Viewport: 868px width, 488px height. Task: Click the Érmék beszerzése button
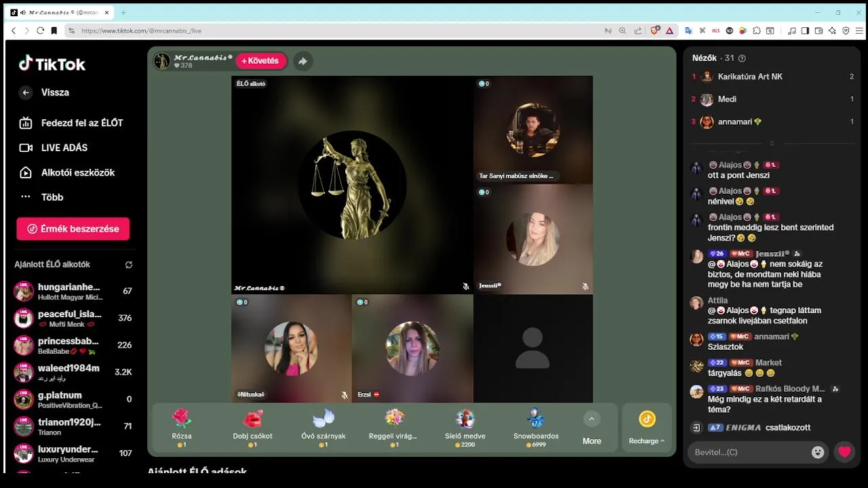[73, 229]
